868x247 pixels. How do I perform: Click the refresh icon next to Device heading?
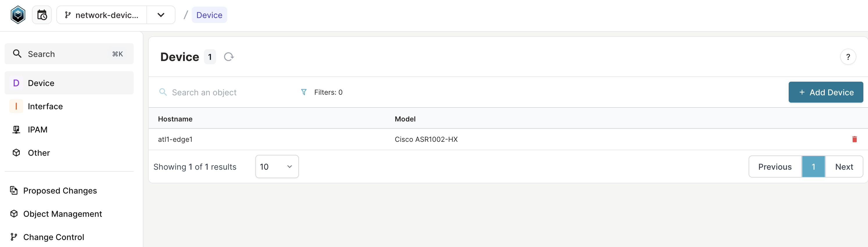tap(229, 57)
